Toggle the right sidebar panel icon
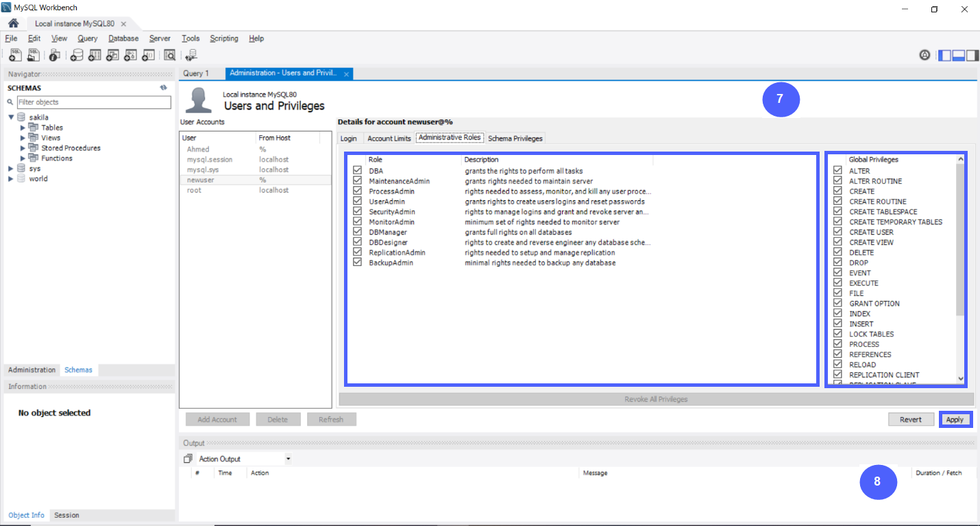Image resolution: width=980 pixels, height=526 pixels. pos(972,55)
